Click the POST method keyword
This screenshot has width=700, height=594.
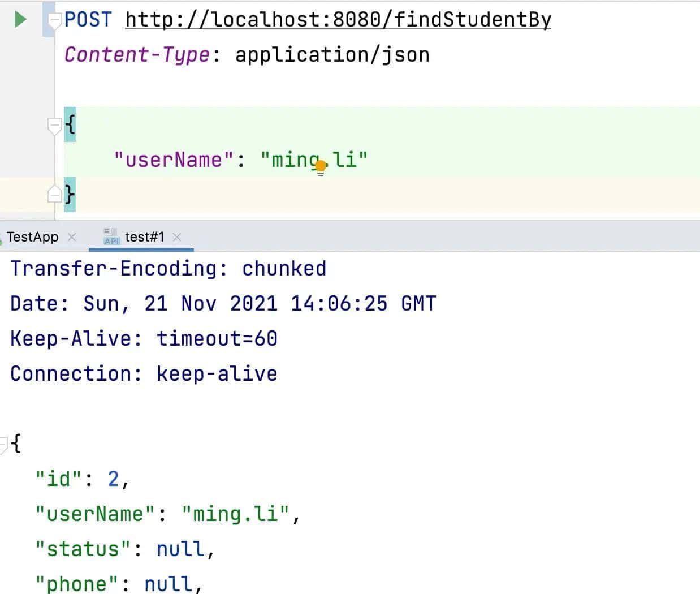[88, 20]
